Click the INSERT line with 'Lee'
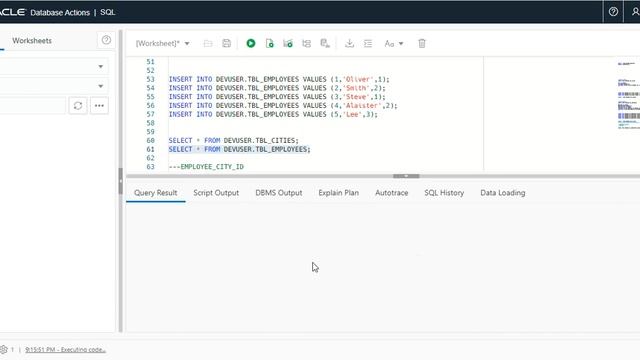 point(273,114)
